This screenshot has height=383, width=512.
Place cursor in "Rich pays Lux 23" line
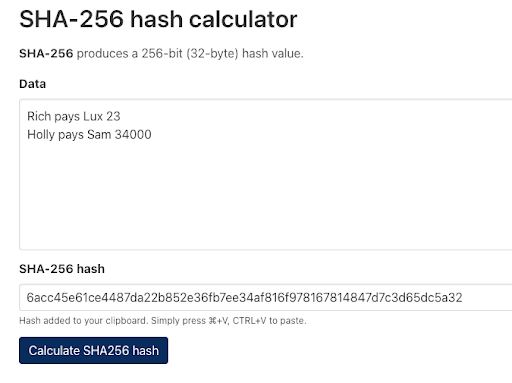[x=74, y=116]
